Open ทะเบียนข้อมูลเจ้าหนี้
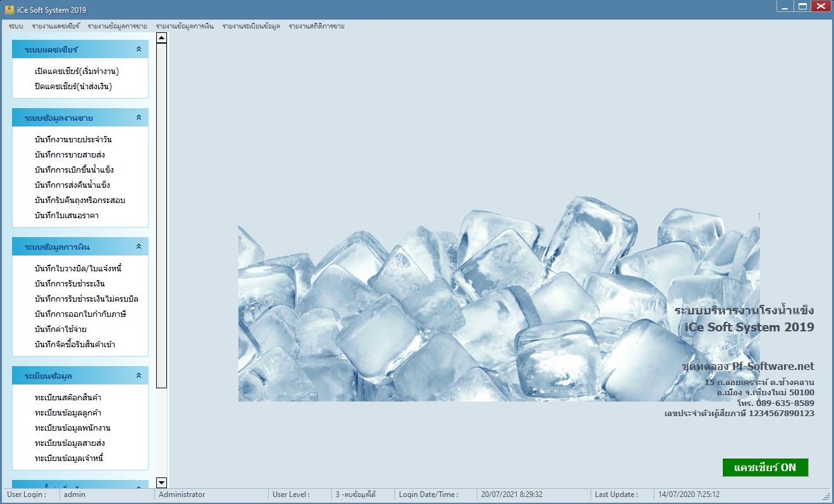Image resolution: width=834 pixels, height=504 pixels. (69, 458)
